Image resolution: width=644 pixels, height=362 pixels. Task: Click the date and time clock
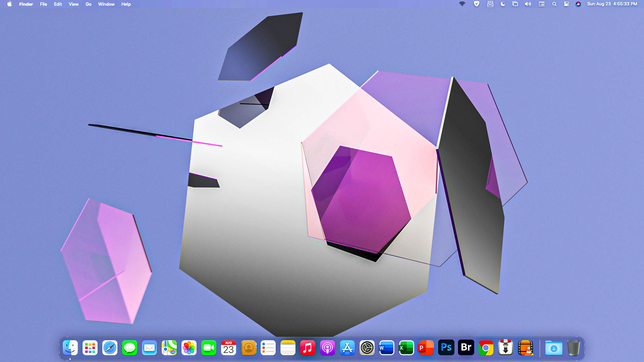click(x=612, y=4)
